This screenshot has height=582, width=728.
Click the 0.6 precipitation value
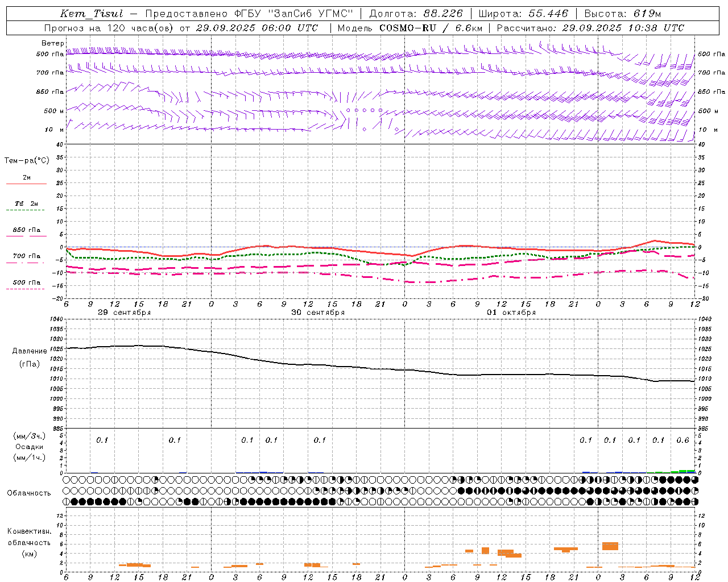click(x=682, y=440)
